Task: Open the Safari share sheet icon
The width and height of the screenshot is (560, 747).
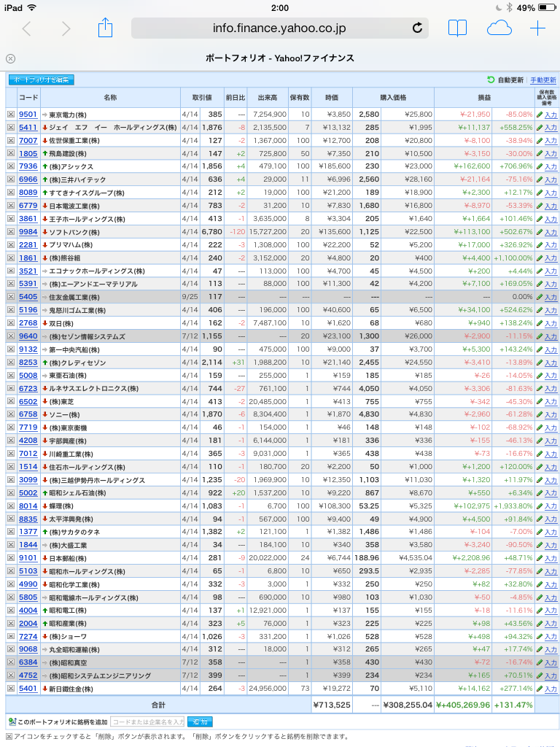Action: coord(105,28)
